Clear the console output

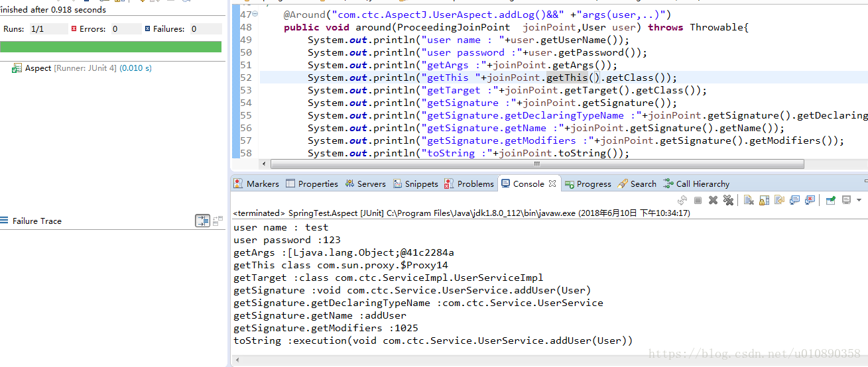pyautogui.click(x=749, y=200)
